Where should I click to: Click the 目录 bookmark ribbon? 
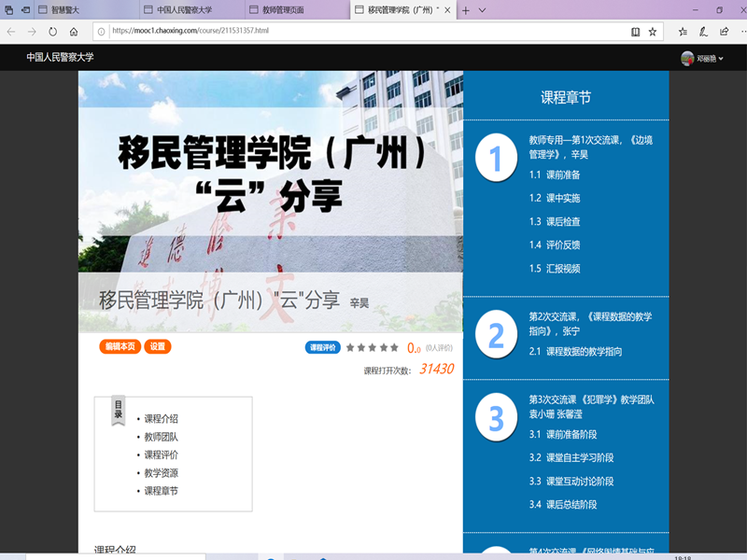(118, 411)
